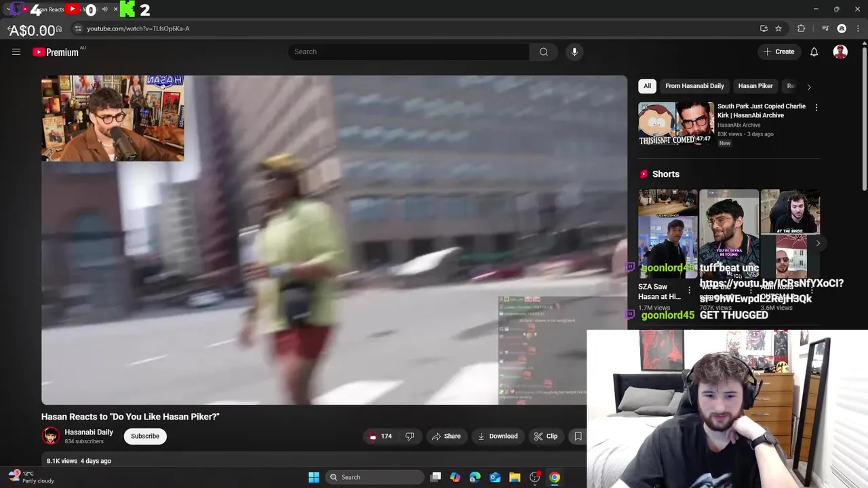Image resolution: width=868 pixels, height=488 pixels.
Task: Save the video with the bookmark icon
Action: (x=578, y=436)
